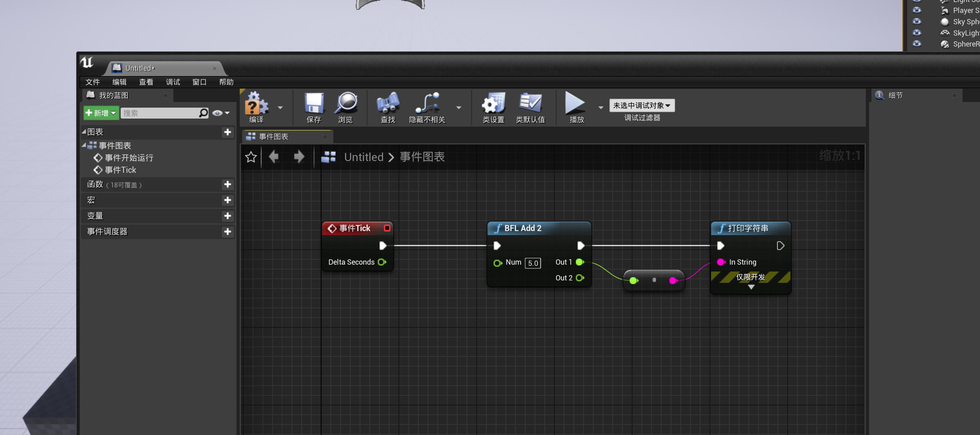Click the graph navigate forward arrow
Image resolution: width=980 pixels, height=435 pixels.
pos(299,157)
